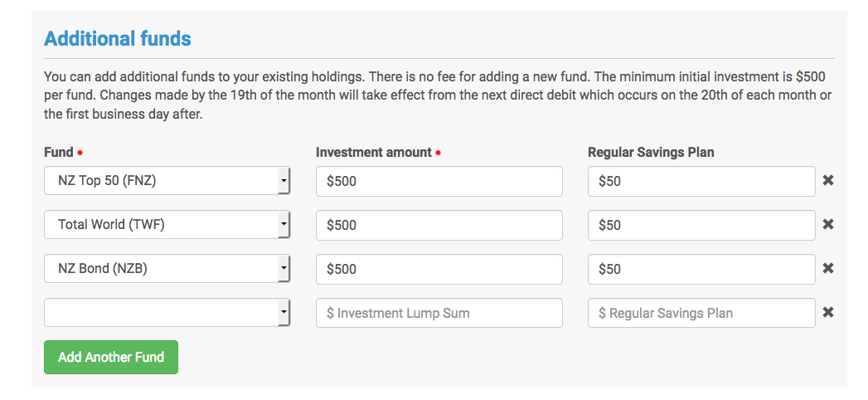Click the empty Regular Savings Plan field
Screen dimensions: 868x400
click(701, 313)
